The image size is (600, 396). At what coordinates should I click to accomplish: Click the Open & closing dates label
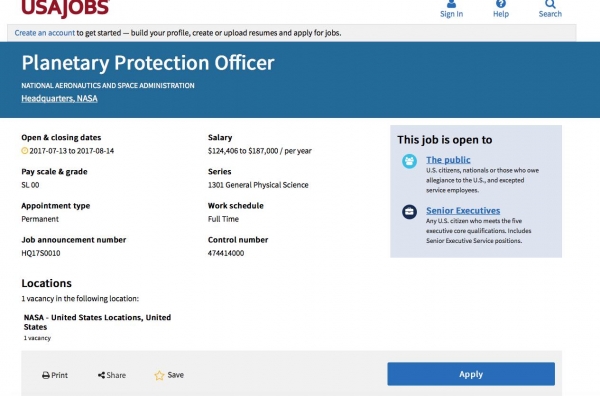coord(61,137)
